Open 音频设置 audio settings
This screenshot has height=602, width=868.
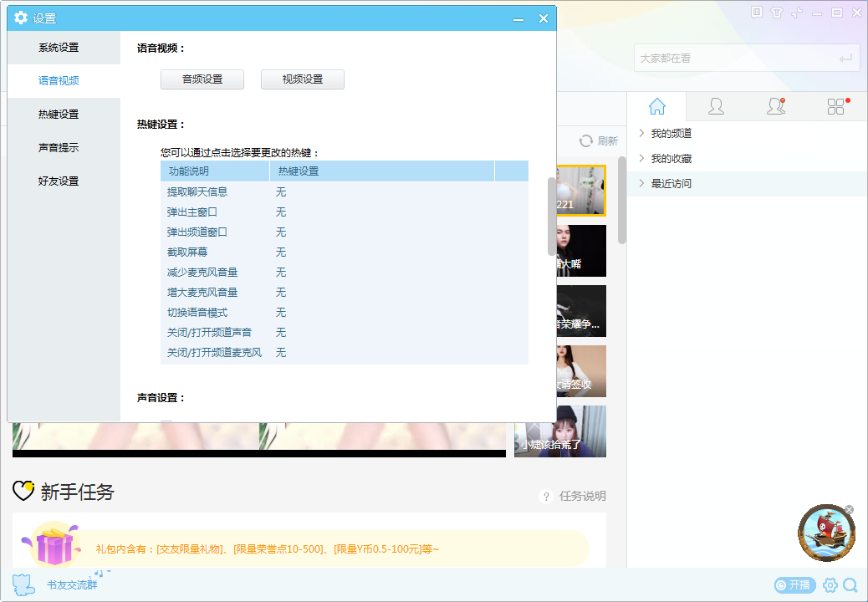click(202, 79)
